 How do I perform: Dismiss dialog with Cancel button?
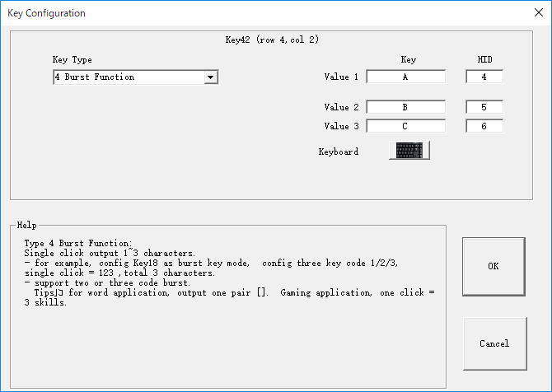tap(494, 343)
